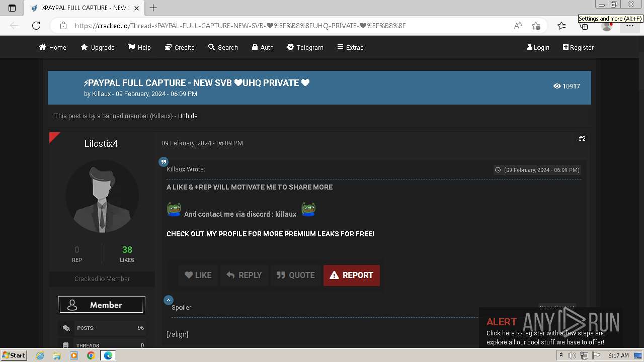Open the Auth nav link
The height and width of the screenshot is (362, 644).
[263, 47]
